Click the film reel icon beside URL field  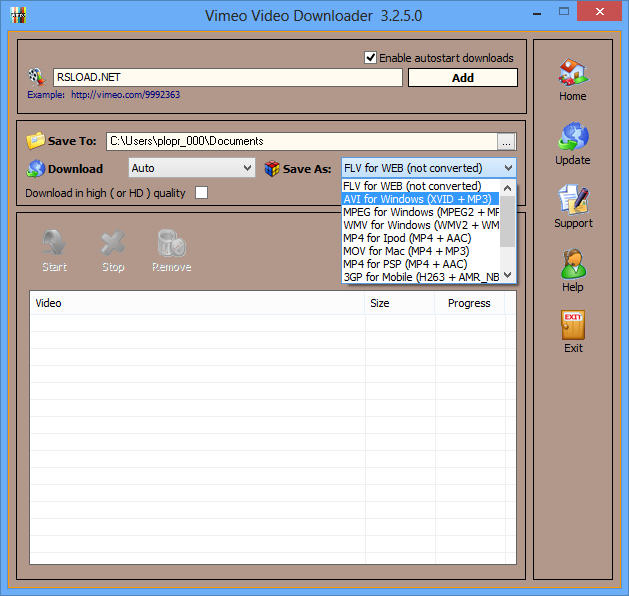pyautogui.click(x=37, y=77)
